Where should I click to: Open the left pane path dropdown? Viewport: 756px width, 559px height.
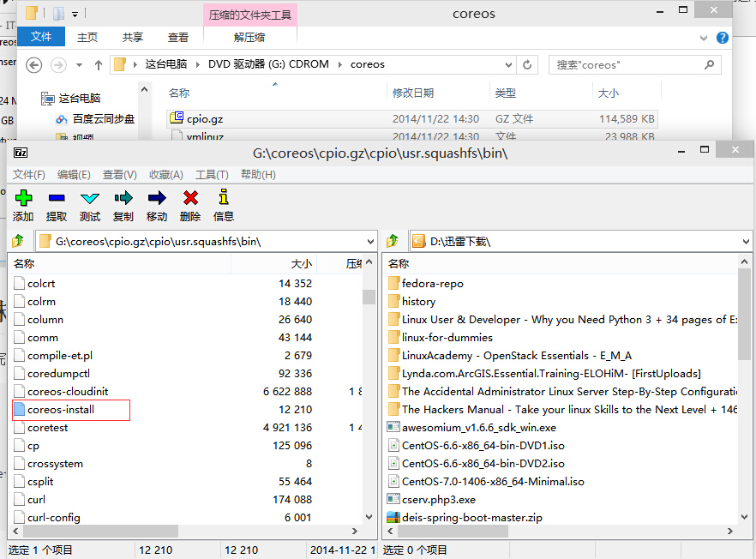tap(370, 241)
